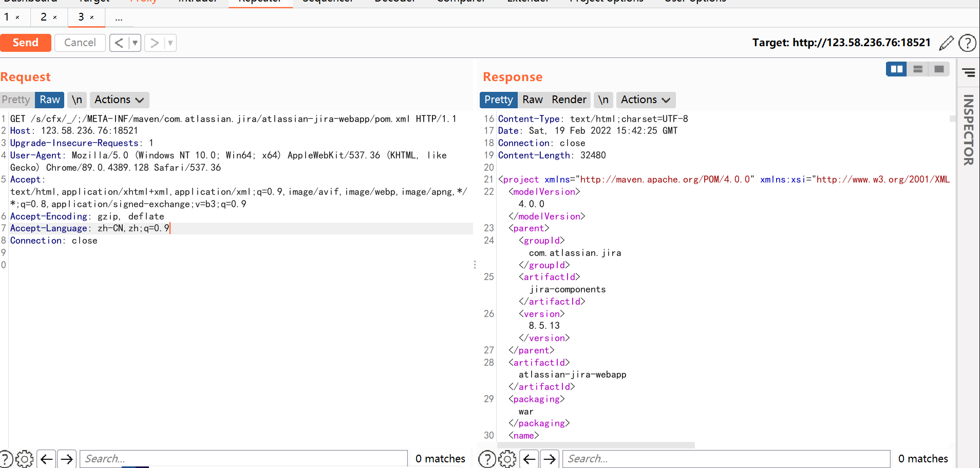The image size is (980, 468).
Task: Open help for Response search
Action: tap(487, 459)
